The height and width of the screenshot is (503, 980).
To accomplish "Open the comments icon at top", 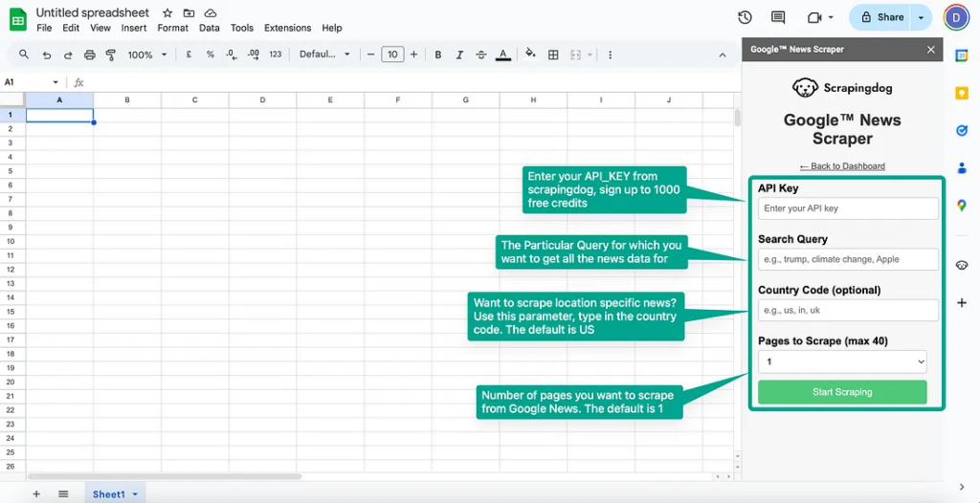I will [778, 17].
